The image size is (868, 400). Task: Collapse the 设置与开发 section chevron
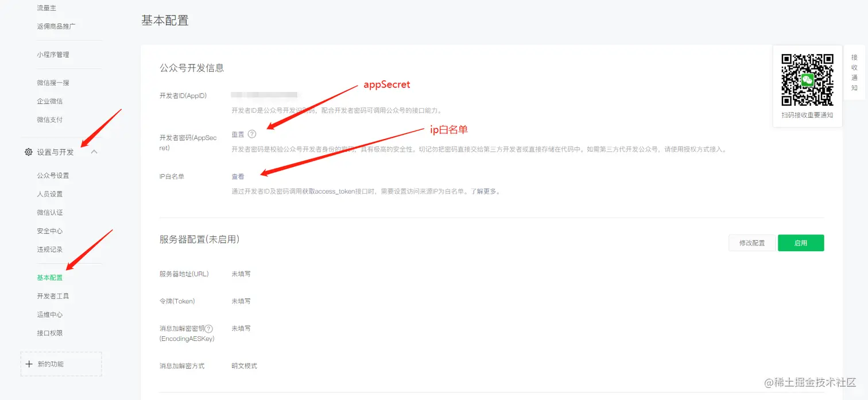click(x=95, y=152)
